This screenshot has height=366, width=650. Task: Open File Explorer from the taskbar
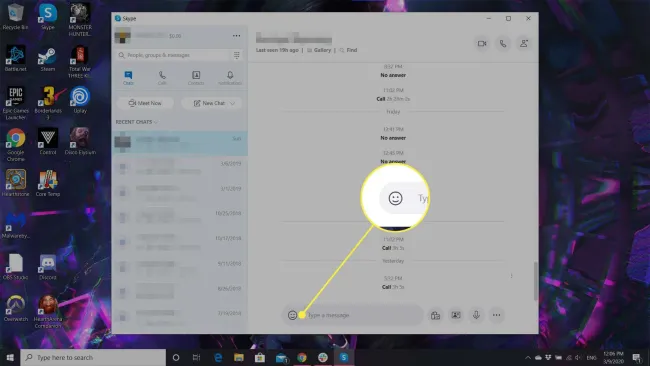tap(239, 357)
